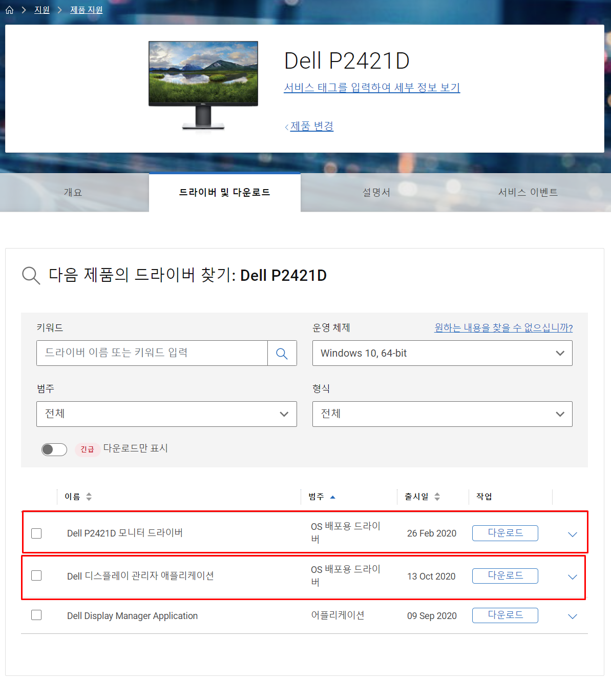Open the 제품 지원 breadcrumb link
This screenshot has width=611, height=700.
pyautogui.click(x=87, y=10)
